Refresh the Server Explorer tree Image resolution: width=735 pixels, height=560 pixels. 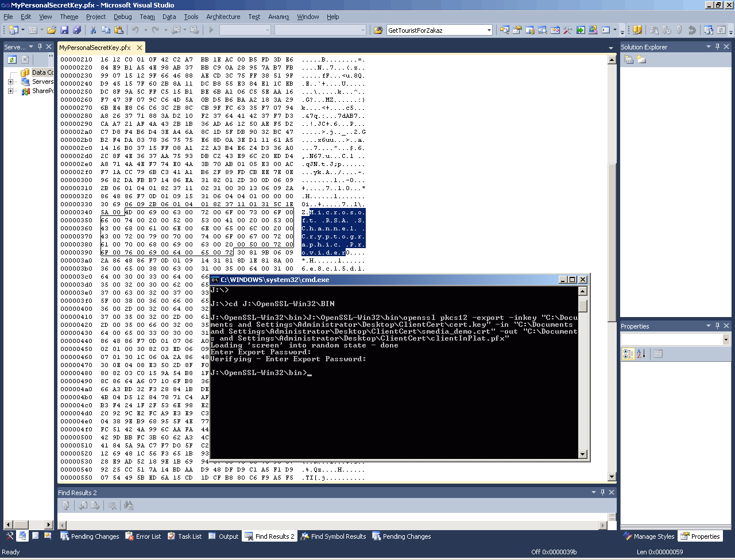[x=11, y=59]
